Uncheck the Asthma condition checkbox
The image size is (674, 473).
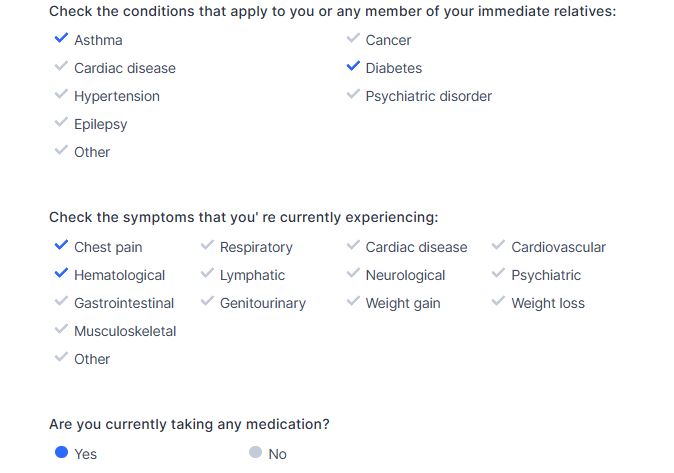62,40
